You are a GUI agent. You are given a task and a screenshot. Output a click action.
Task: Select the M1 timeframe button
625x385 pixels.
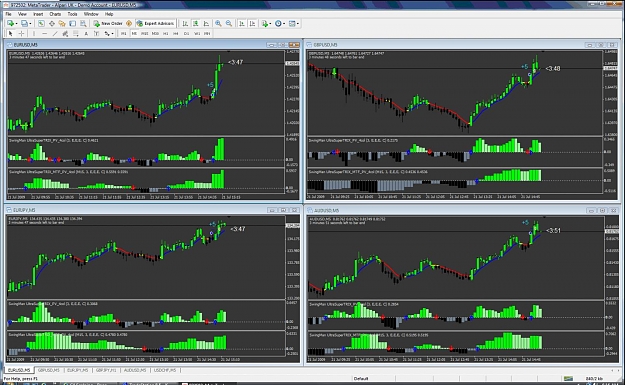tap(124, 33)
